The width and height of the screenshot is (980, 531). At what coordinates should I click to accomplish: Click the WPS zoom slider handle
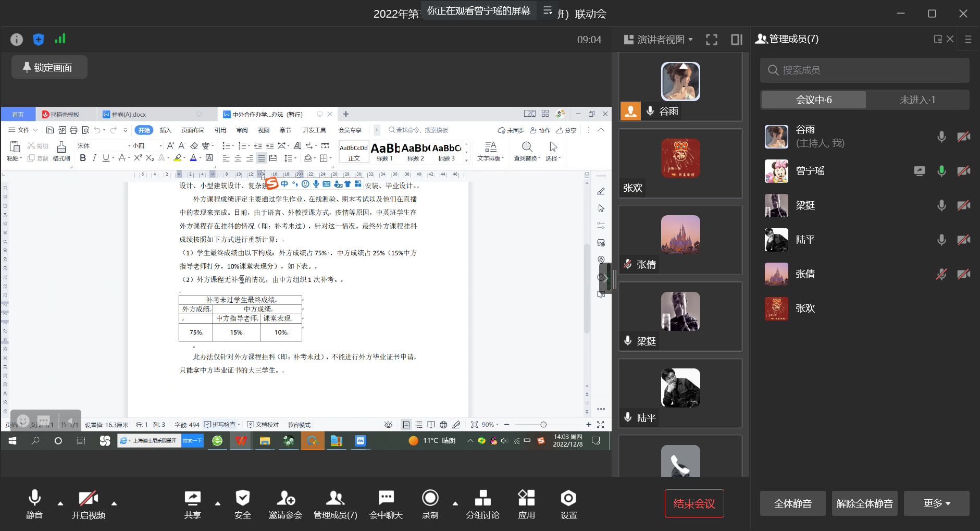543,425
